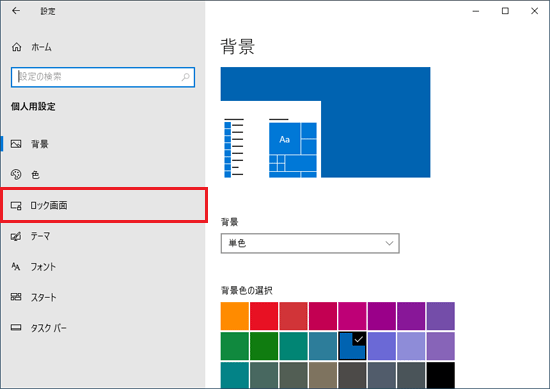Choose the dark green swatch
Viewport: 550px width, 389px height.
point(264,346)
